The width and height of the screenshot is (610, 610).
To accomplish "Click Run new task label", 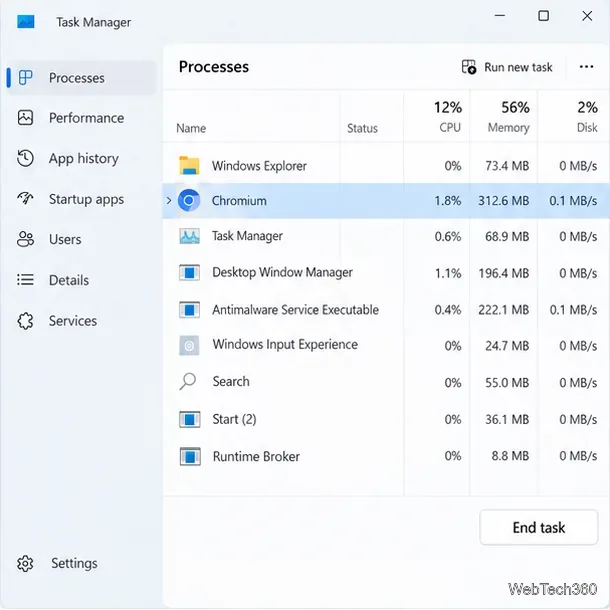I will point(518,67).
